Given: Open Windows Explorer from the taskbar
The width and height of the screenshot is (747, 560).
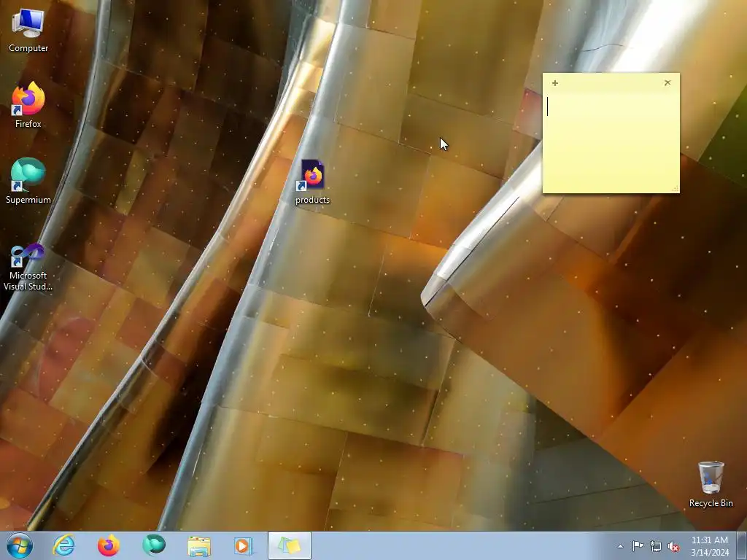Looking at the screenshot, I should click(x=199, y=545).
